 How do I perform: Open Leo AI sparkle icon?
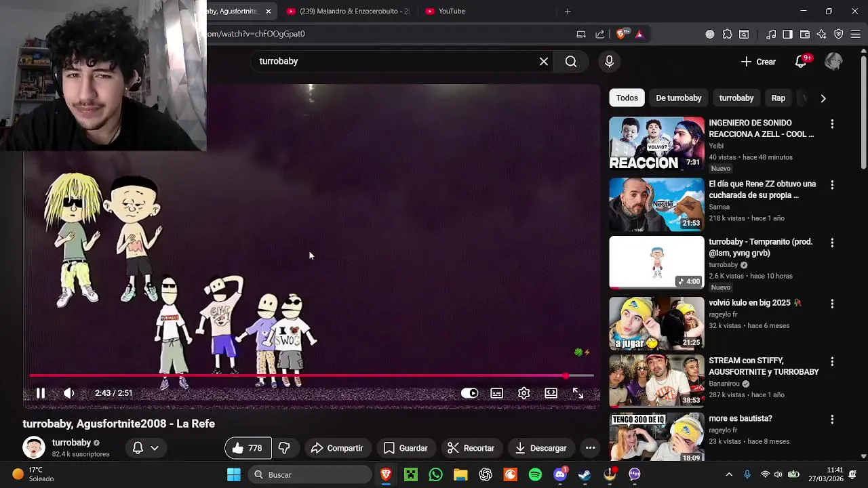pos(822,34)
